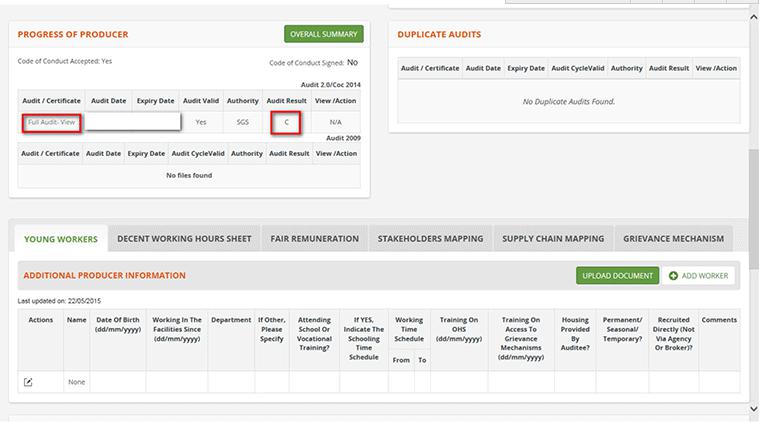762x424 pixels.
Task: Show the Supply Chain Mapping tab
Action: pos(553,239)
